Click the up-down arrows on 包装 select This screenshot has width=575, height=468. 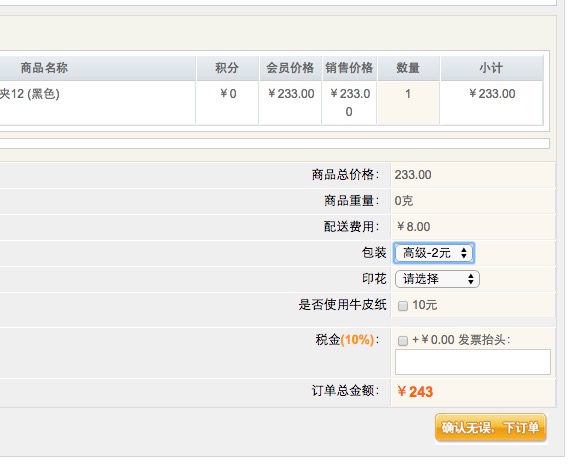tap(464, 253)
